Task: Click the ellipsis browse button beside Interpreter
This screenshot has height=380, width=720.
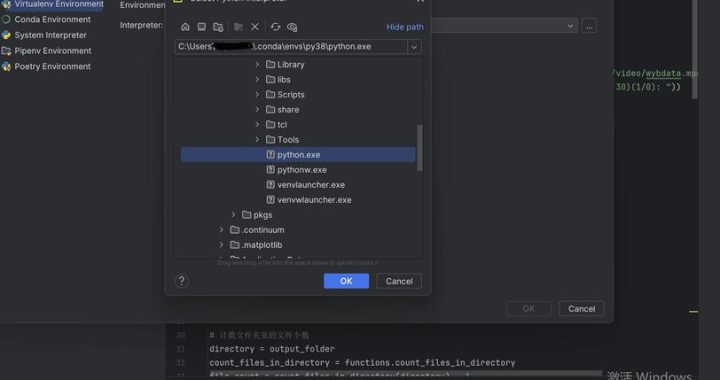Action: (x=589, y=26)
